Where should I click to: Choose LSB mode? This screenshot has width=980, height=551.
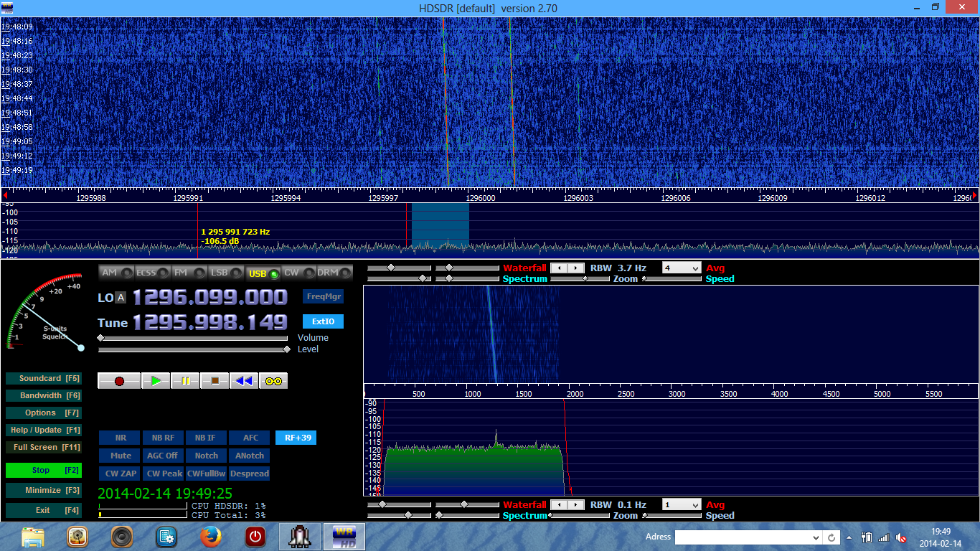point(226,273)
